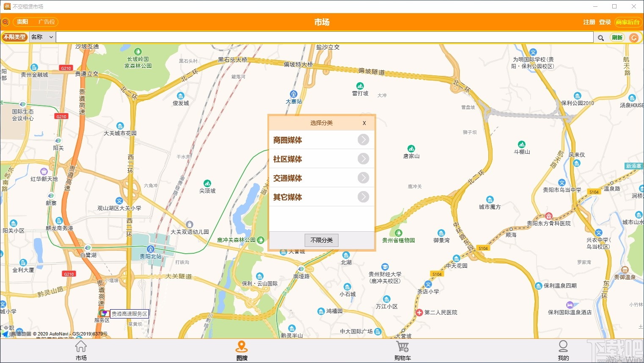The image size is (644, 363).
Task: Expand the 其它媒体 arrow chevron
Action: pyautogui.click(x=363, y=197)
